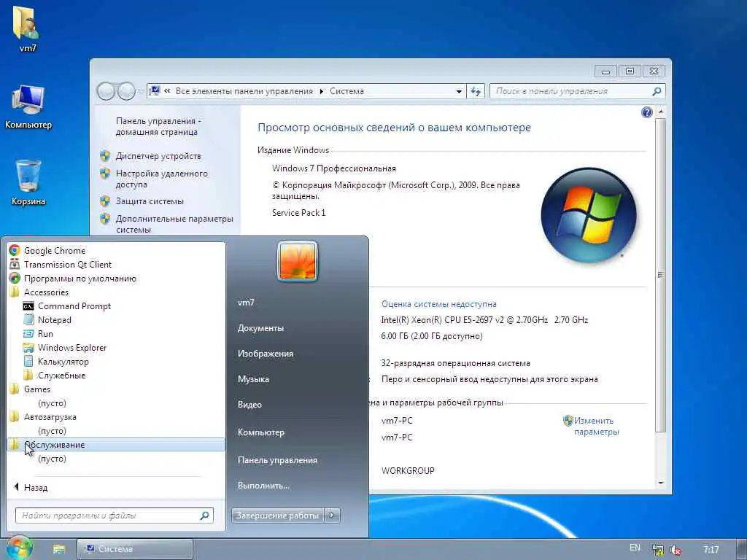Collapse the Обслуживание folder
Viewport: 747px width, 560px height.
point(116,445)
